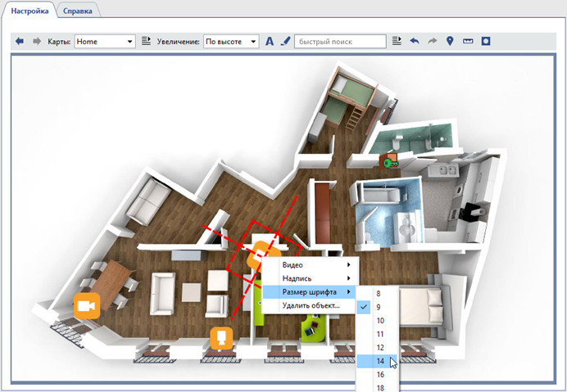Open the Увеличение dropdown showing По высоте
This screenshot has width=567, height=392.
pos(231,41)
